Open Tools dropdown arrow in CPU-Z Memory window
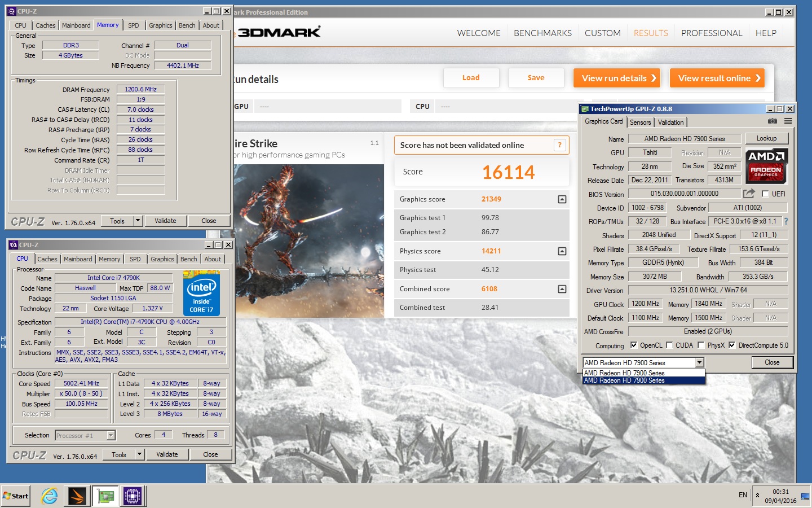Image resolution: width=812 pixels, height=508 pixels. point(138,221)
